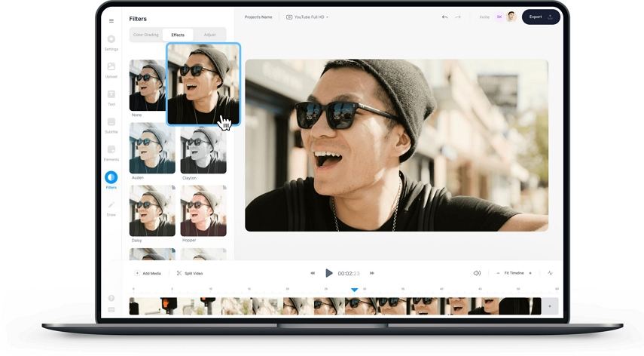Open the YouTube Full HD format dropdown
Screen dimensions: 644x356
(x=307, y=17)
